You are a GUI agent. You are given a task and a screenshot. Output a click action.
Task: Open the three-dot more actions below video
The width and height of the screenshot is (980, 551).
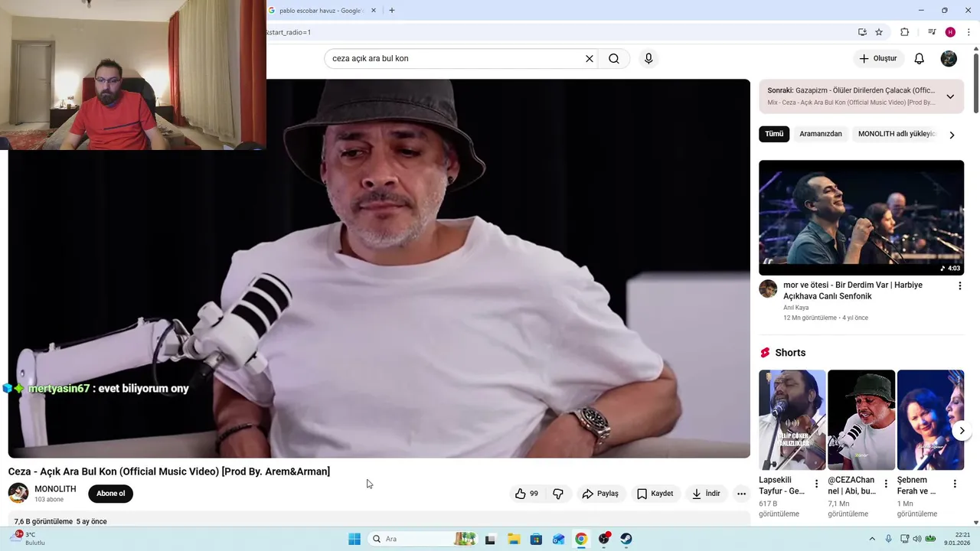(741, 494)
